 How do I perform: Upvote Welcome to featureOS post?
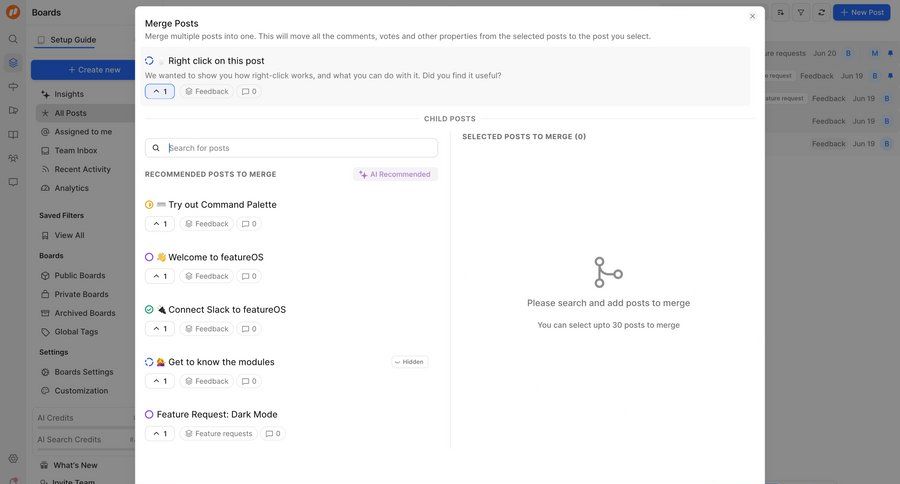click(160, 276)
